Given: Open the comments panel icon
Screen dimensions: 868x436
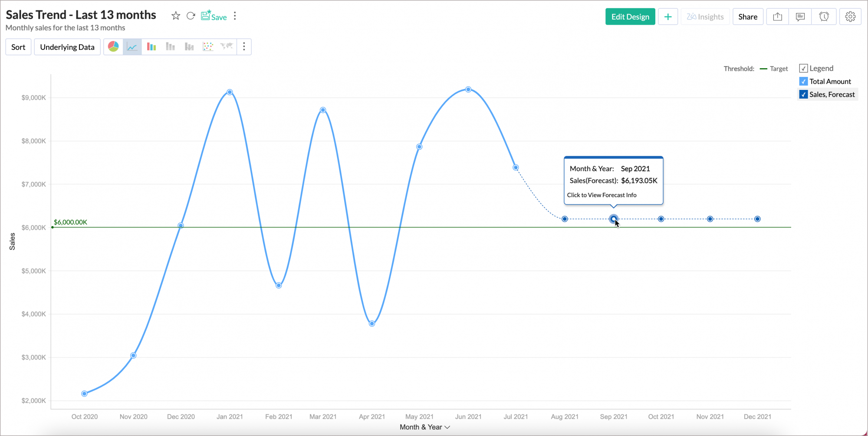Looking at the screenshot, I should point(800,16).
